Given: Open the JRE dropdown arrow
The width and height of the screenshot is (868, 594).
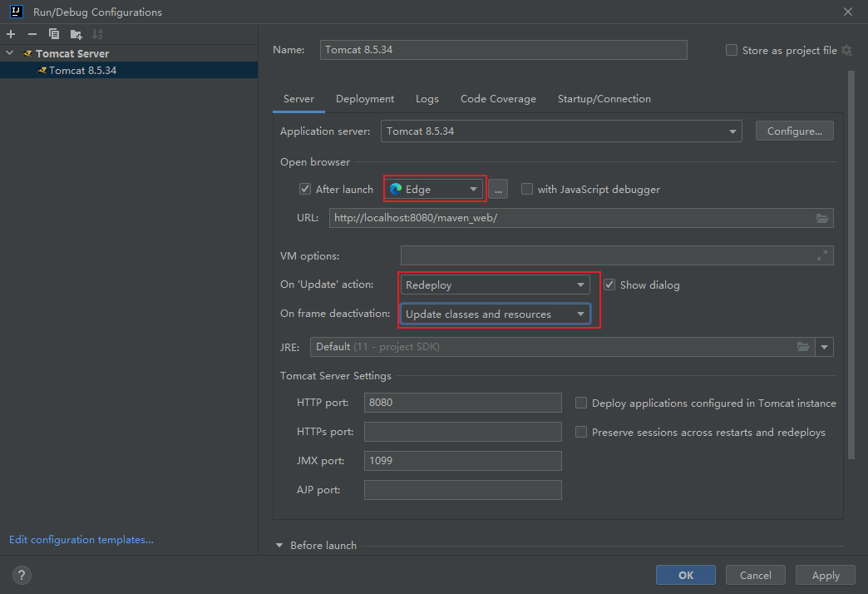Looking at the screenshot, I should coord(824,347).
